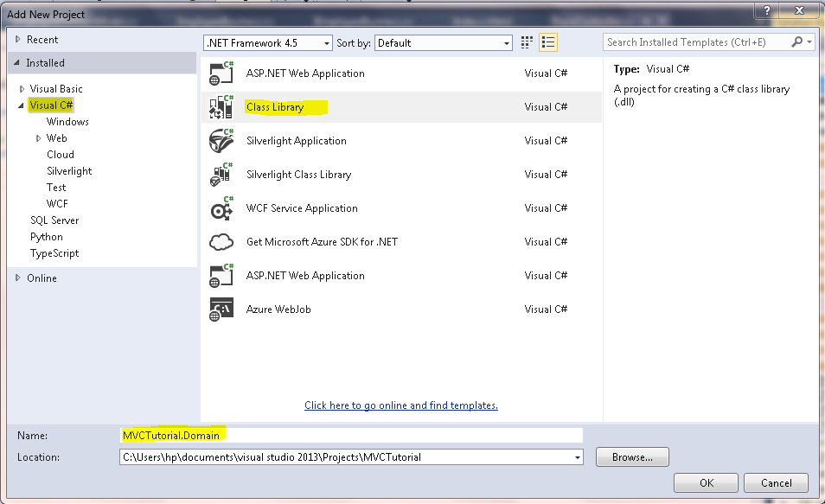The height and width of the screenshot is (504, 825).
Task: Click the search magnifier icon
Action: [x=797, y=41]
